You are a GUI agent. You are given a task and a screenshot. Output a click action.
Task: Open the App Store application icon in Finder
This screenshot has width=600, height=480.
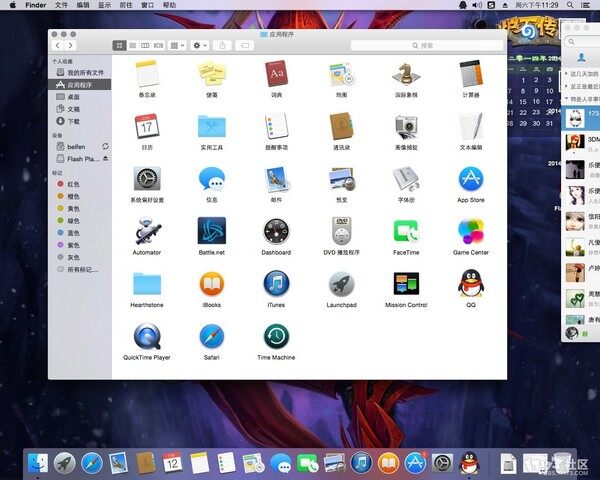471,179
